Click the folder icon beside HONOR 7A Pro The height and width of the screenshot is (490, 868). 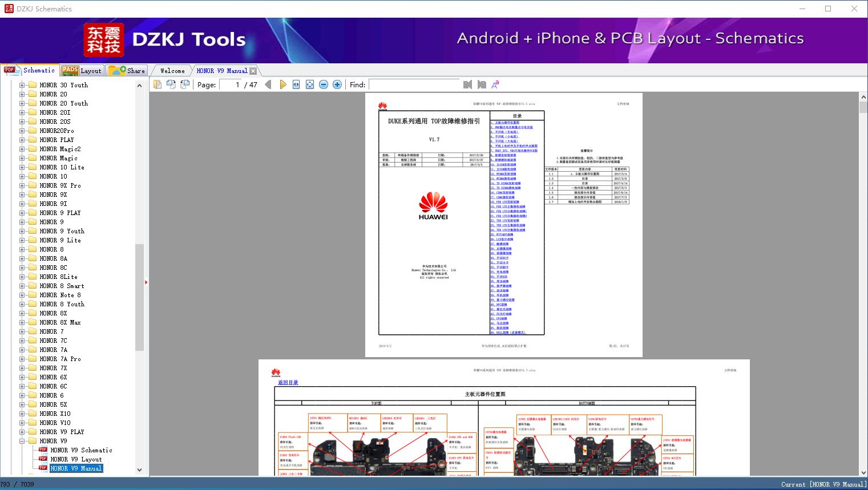[x=33, y=359]
